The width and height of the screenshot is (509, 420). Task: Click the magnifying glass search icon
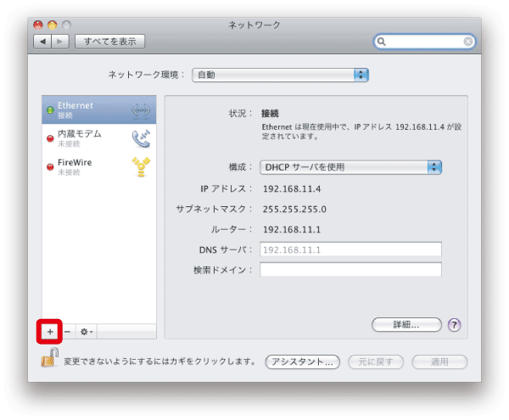pos(382,42)
